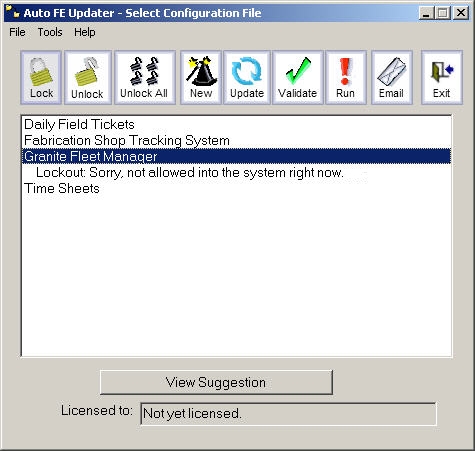Image resolution: width=475 pixels, height=451 pixels.
Task: Click the Lock padlock toolbar button
Action: tap(41, 78)
